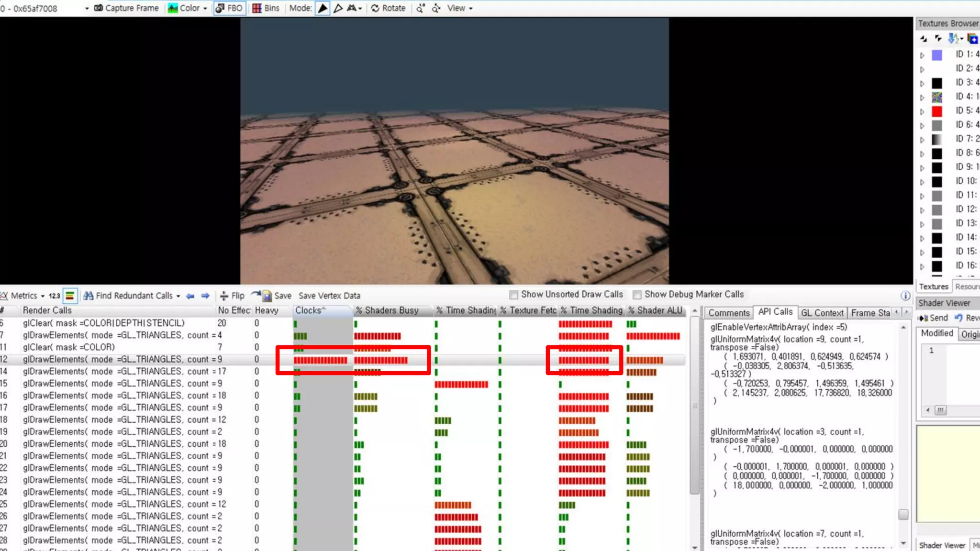The height and width of the screenshot is (551, 980).
Task: Enable Show Debug Marker Calls checkbox
Action: [637, 295]
